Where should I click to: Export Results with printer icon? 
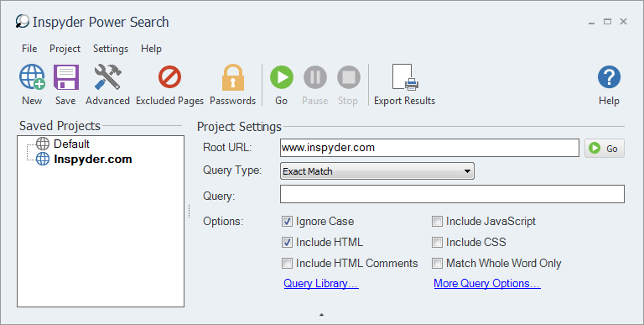coord(404,85)
